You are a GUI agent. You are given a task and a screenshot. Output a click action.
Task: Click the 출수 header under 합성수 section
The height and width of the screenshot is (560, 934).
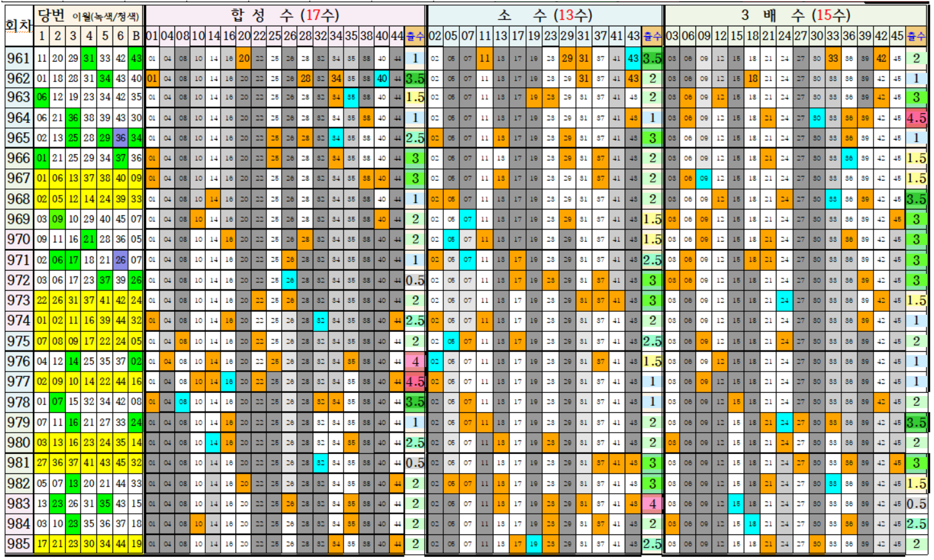tap(415, 36)
